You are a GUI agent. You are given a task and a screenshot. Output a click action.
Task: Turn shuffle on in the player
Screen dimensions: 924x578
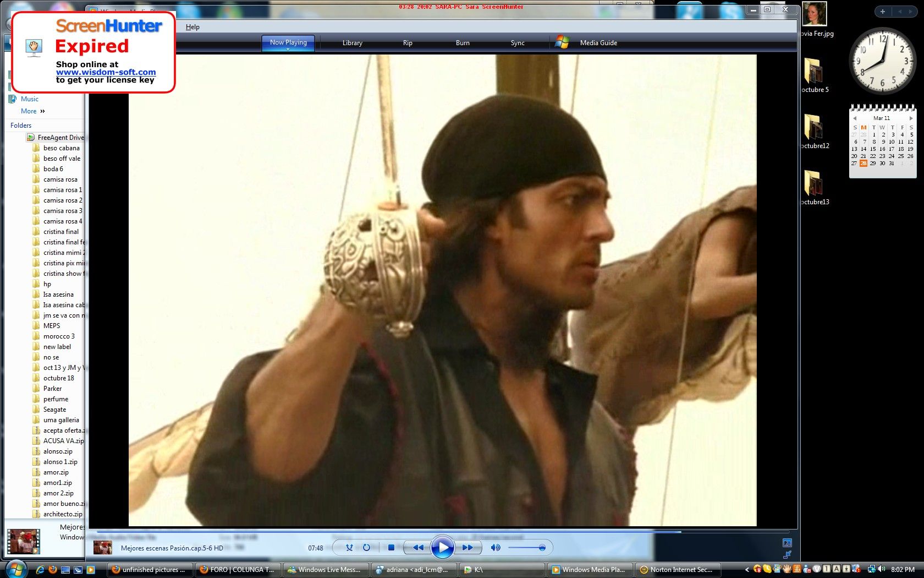pyautogui.click(x=349, y=548)
